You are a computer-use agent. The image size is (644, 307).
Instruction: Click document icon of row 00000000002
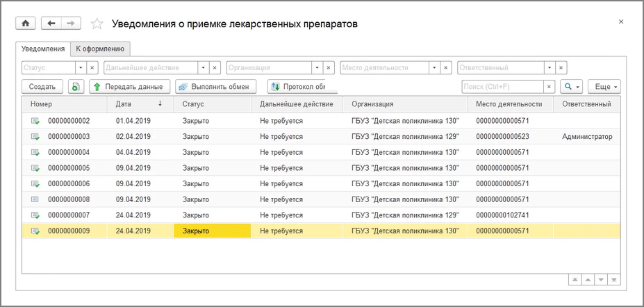point(35,121)
